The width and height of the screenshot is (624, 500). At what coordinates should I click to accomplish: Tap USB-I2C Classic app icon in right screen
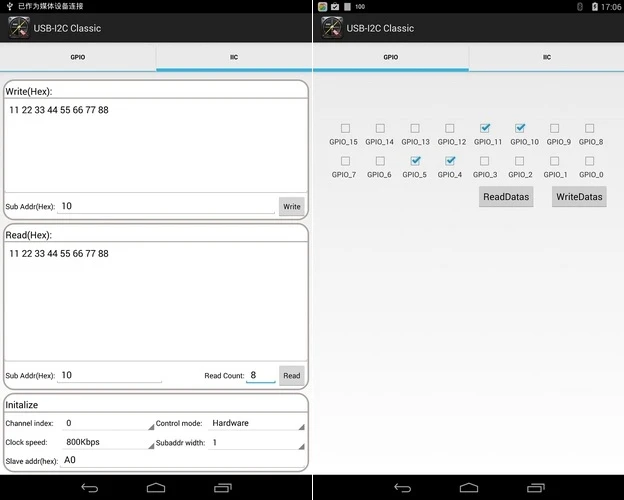point(332,28)
